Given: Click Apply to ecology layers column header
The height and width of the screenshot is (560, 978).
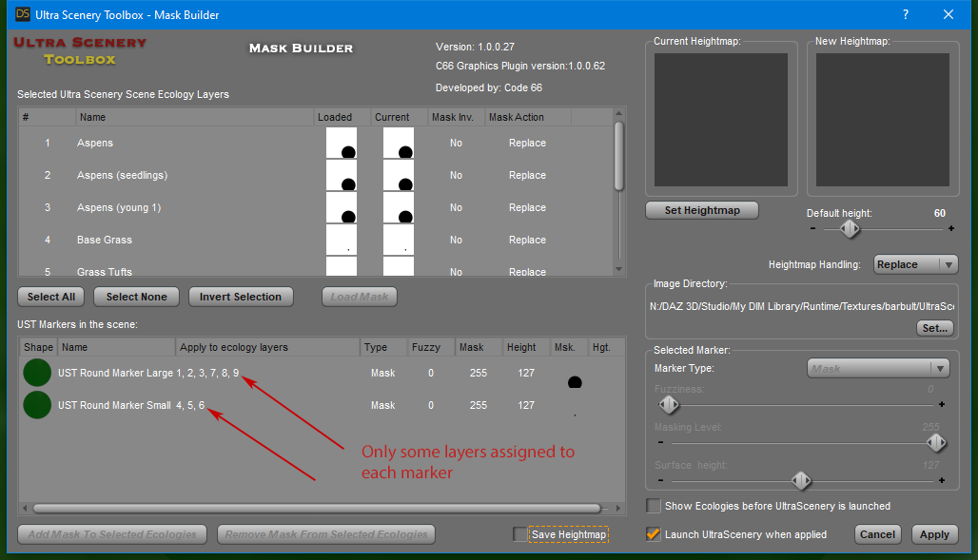Looking at the screenshot, I should pos(267,347).
